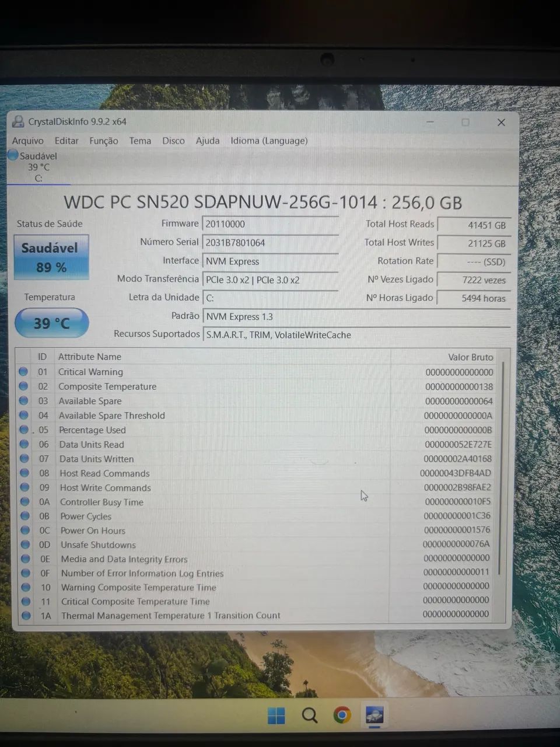The height and width of the screenshot is (747, 560).
Task: Click the status icon for Warning Composite Temperature Time
Action: (x=26, y=588)
